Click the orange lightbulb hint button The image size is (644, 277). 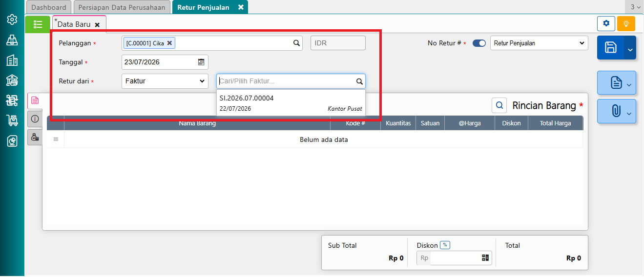coord(626,23)
